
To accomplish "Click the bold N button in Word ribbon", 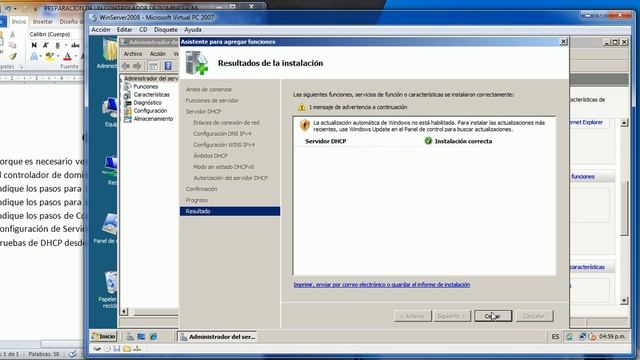I will pos(34,45).
